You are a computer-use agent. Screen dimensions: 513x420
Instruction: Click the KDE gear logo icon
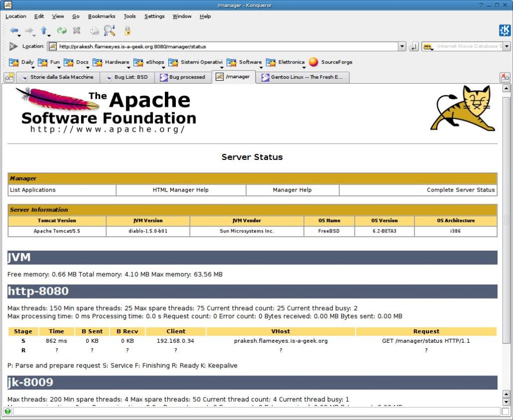pos(504,31)
